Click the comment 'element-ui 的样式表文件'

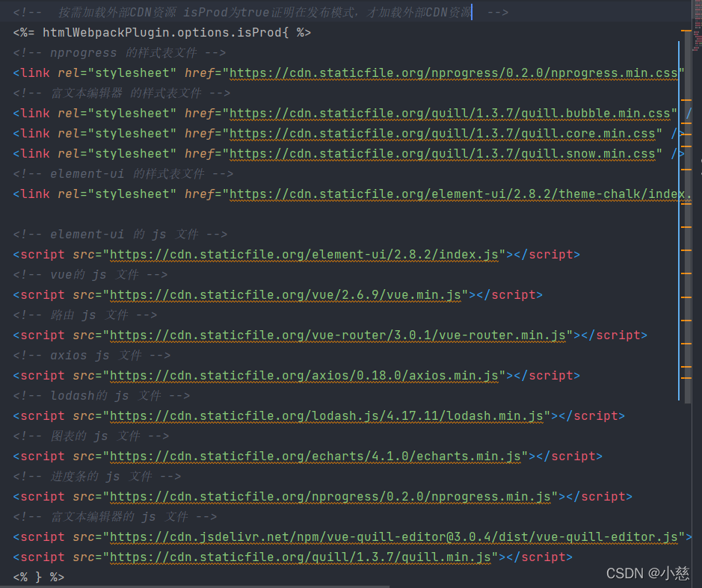click(x=123, y=173)
